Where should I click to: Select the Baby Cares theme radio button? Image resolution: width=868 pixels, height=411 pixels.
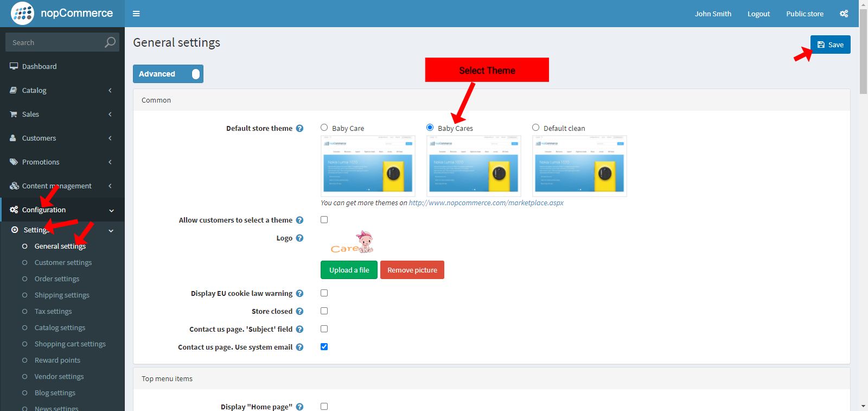(430, 128)
